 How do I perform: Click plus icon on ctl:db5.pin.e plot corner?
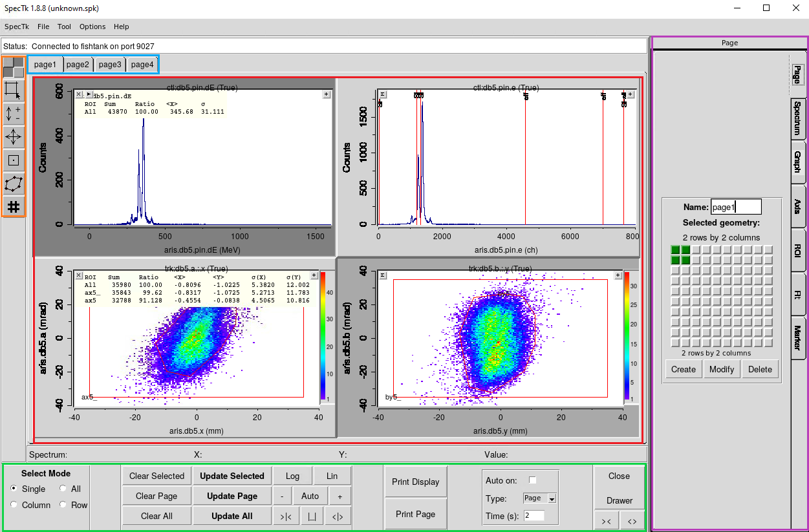coord(631,94)
